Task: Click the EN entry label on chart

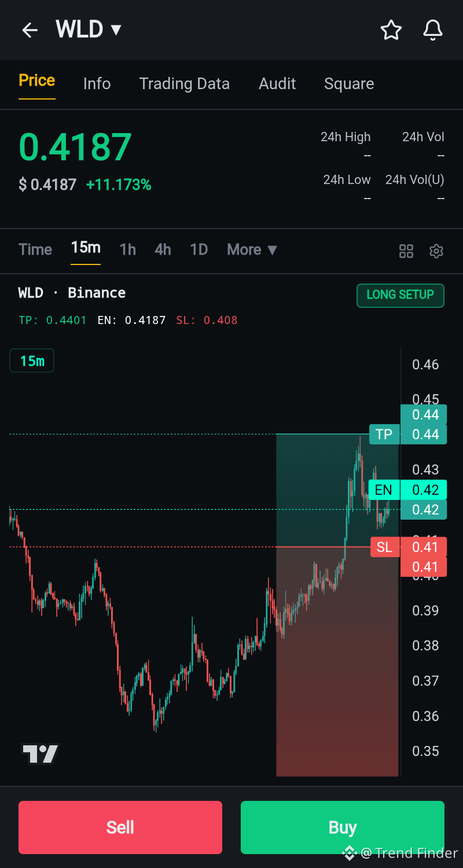Action: 384,490
